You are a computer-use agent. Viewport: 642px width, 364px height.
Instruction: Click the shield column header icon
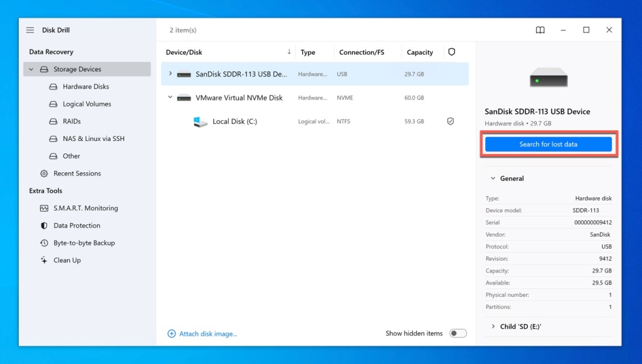[x=452, y=51]
